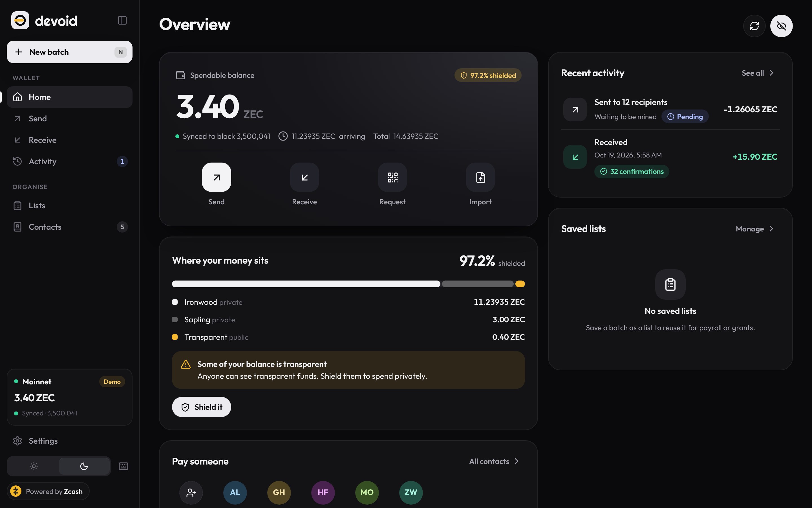Switch to light theme sun toggle

point(34,466)
